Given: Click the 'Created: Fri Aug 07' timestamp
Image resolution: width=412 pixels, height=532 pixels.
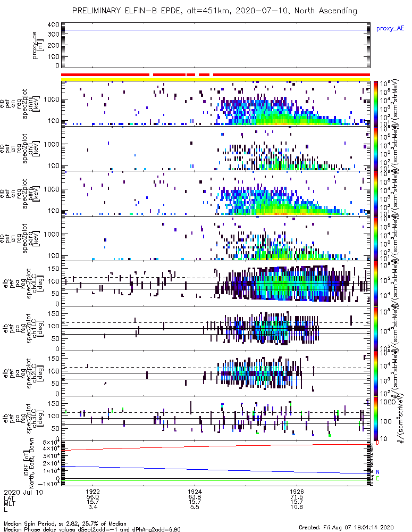Looking at the screenshot, I should point(346,527).
